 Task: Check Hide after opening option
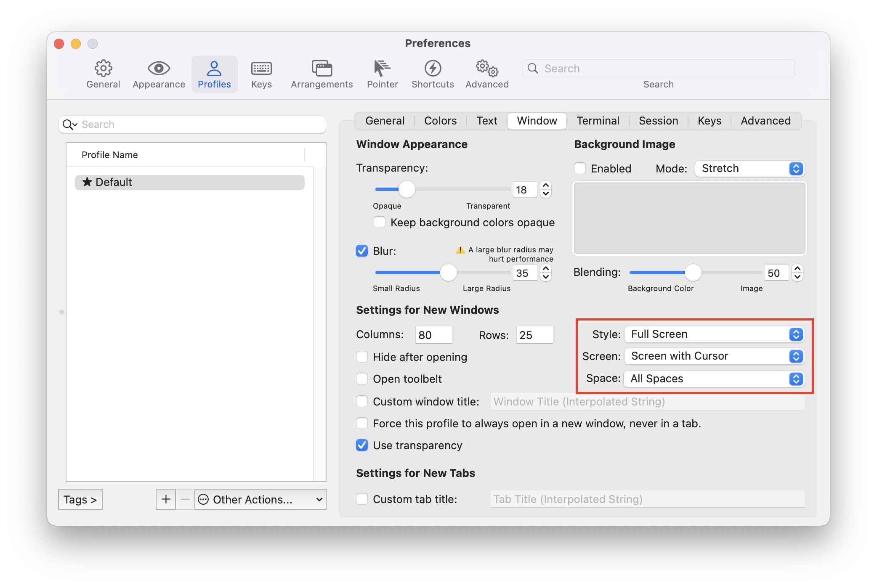pyautogui.click(x=362, y=357)
